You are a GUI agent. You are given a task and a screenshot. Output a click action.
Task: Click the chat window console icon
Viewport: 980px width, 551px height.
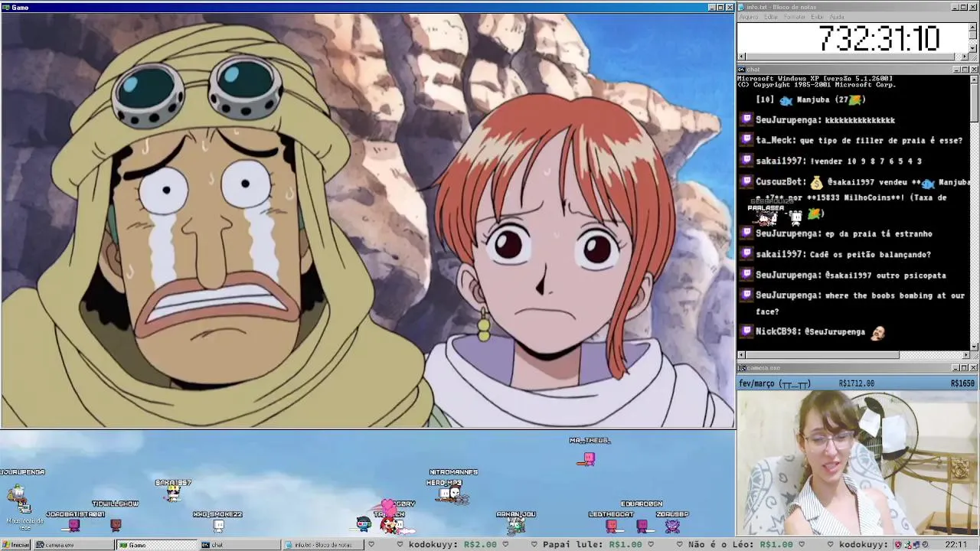[742, 70]
